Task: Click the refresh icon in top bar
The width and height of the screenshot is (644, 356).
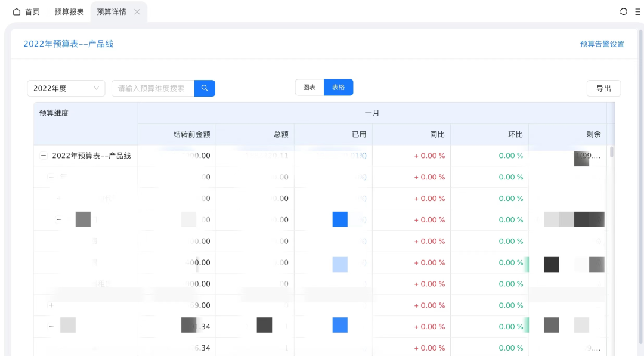Action: tap(624, 11)
